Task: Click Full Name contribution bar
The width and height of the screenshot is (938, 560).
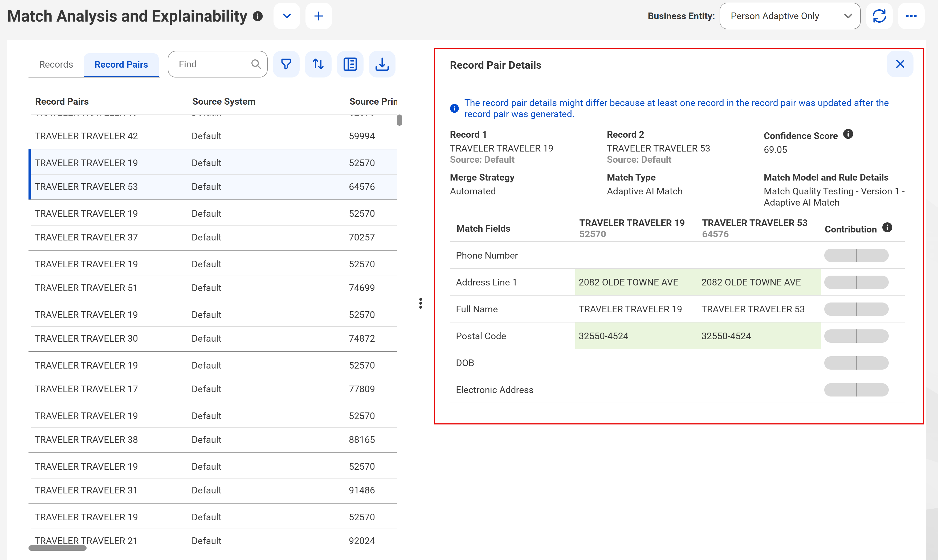Action: point(856,309)
